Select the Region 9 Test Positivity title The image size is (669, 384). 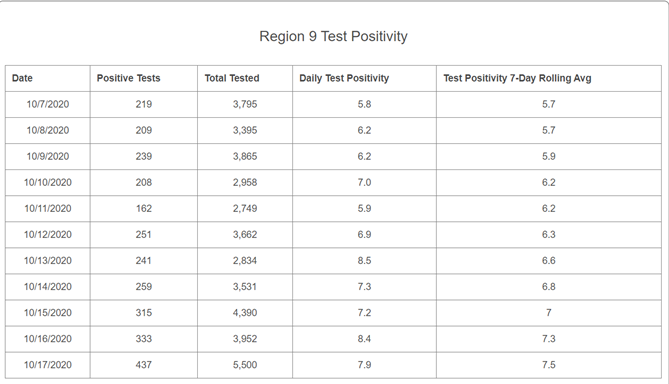333,36
